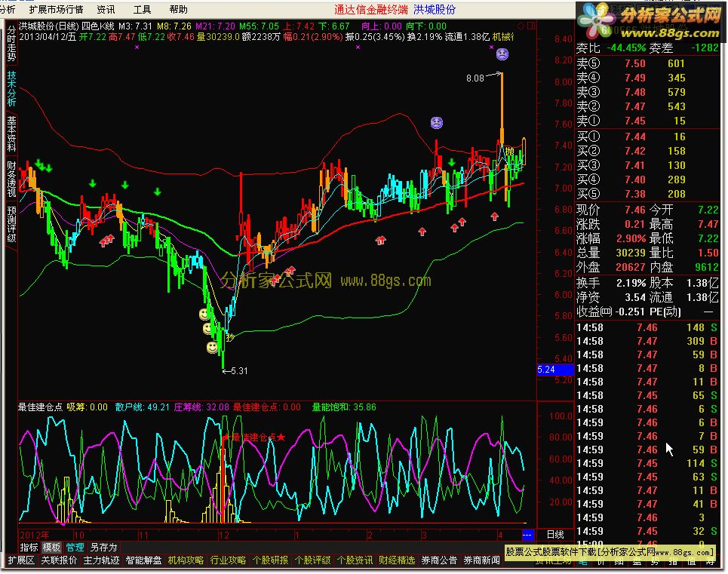The width and height of the screenshot is (728, 574).
Task: Click the topmost smiley face in the December dip
Action: click(204, 314)
